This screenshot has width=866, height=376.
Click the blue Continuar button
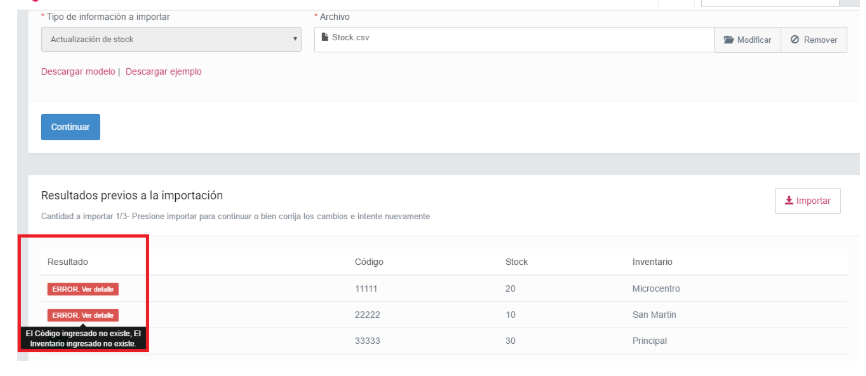click(x=70, y=127)
